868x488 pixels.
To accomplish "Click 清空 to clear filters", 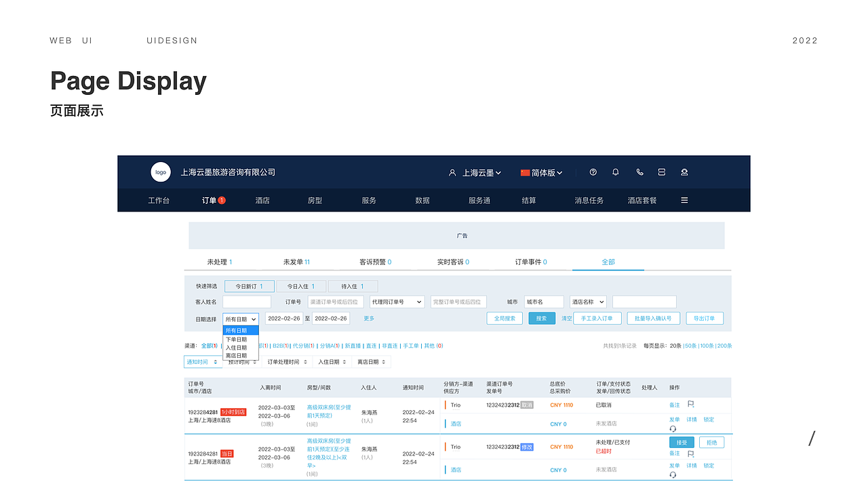I will (566, 319).
